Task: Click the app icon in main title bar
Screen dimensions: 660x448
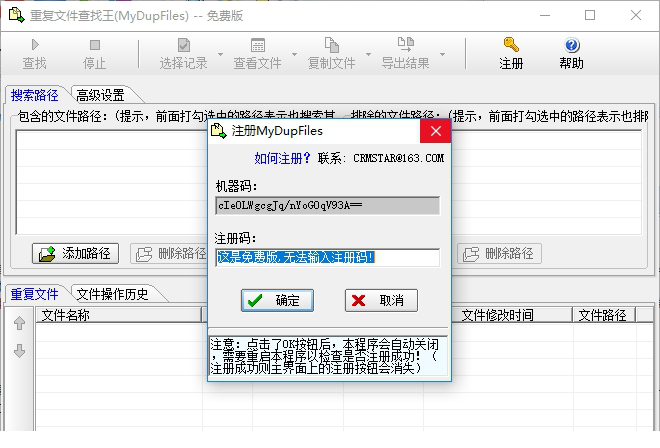Action: (16, 15)
